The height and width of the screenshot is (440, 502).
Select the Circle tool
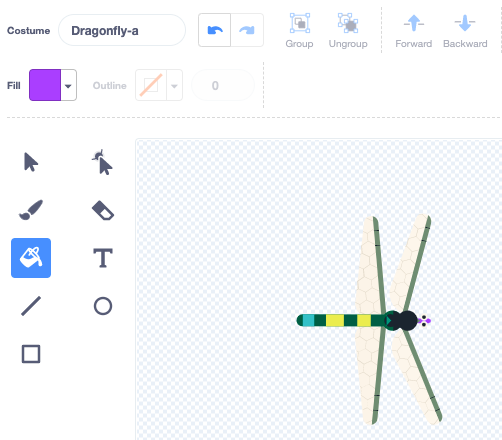(x=103, y=306)
